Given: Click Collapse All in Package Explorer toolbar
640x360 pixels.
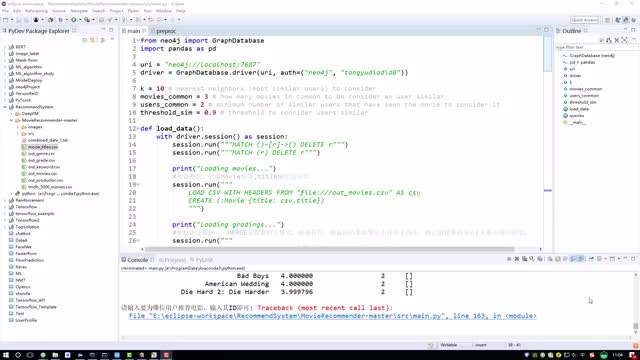Looking at the screenshot, I should [84, 40].
